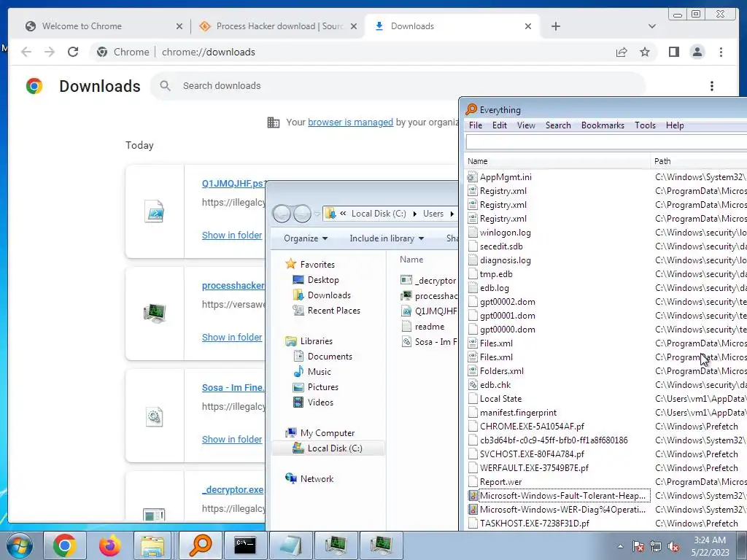Image resolution: width=747 pixels, height=560 pixels.
Task: Open Everything's Tools menu
Action: 645,125
